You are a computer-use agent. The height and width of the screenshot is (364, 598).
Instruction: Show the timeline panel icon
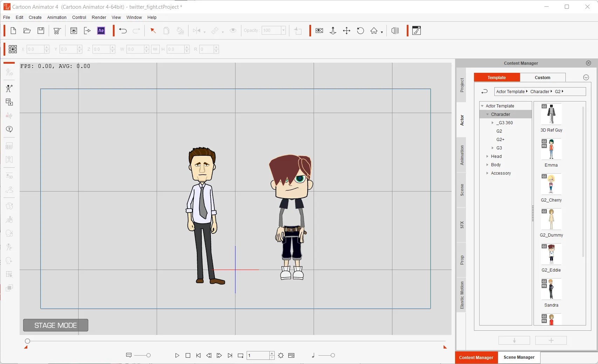coord(291,356)
